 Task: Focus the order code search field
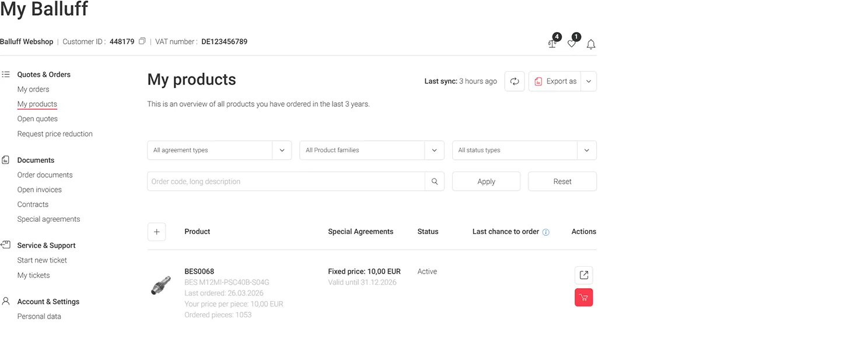coord(286,181)
